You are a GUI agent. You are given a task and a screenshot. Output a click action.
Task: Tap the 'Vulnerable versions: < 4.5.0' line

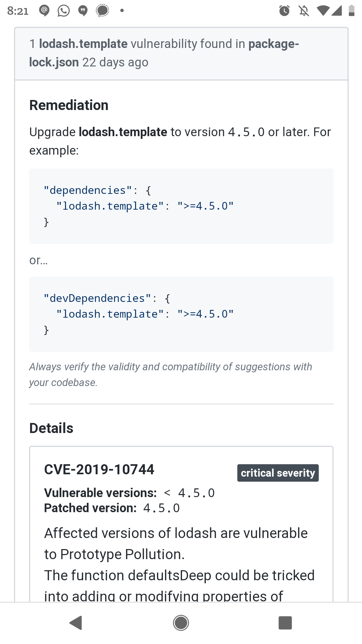(x=129, y=493)
